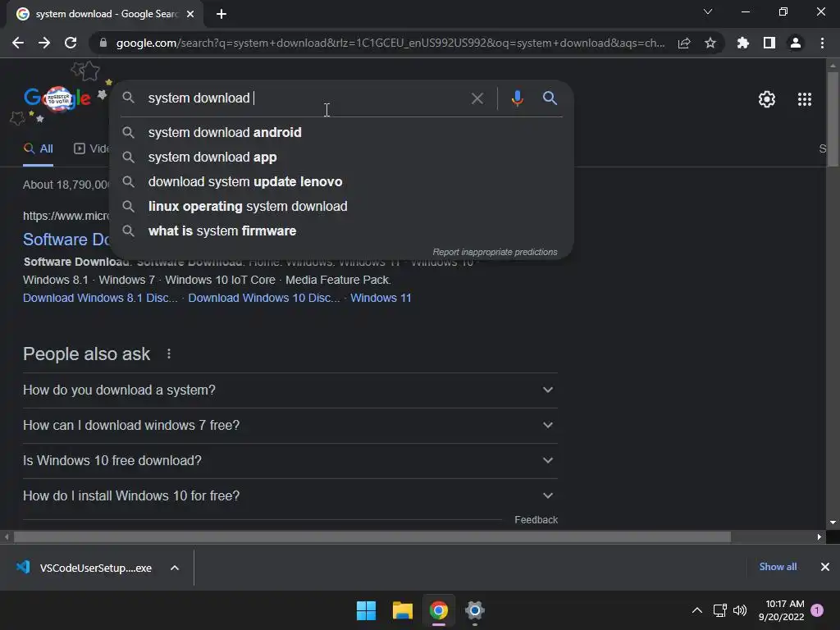Submit search with blue magnifier icon

tap(550, 98)
